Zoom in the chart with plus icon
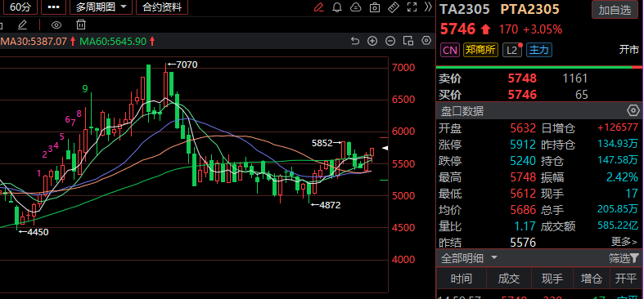644x299 pixels. (372, 41)
